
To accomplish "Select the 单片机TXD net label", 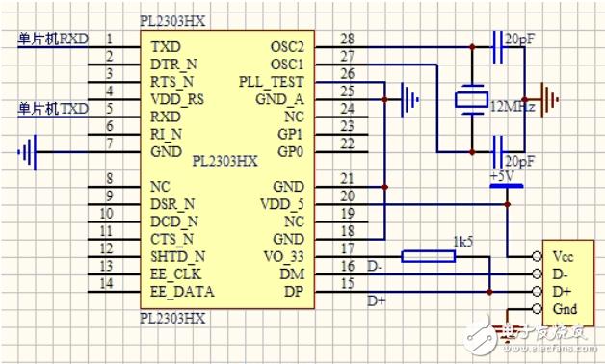I will 53,109.
